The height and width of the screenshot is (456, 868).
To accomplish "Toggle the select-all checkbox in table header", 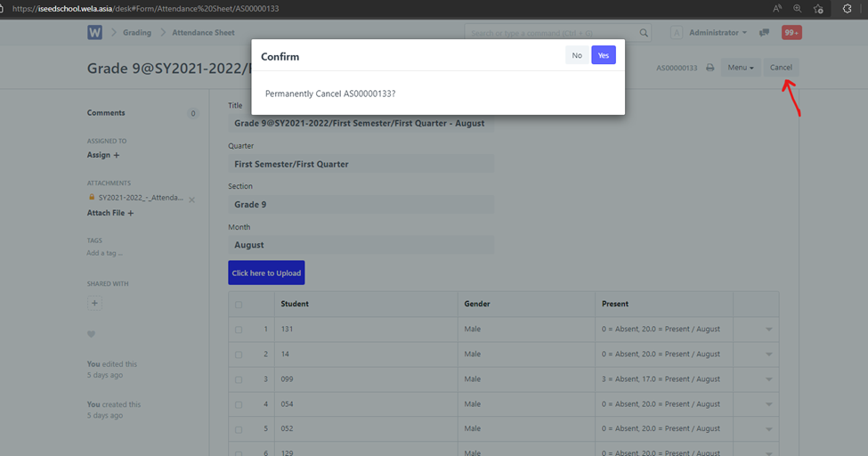I will tap(239, 305).
